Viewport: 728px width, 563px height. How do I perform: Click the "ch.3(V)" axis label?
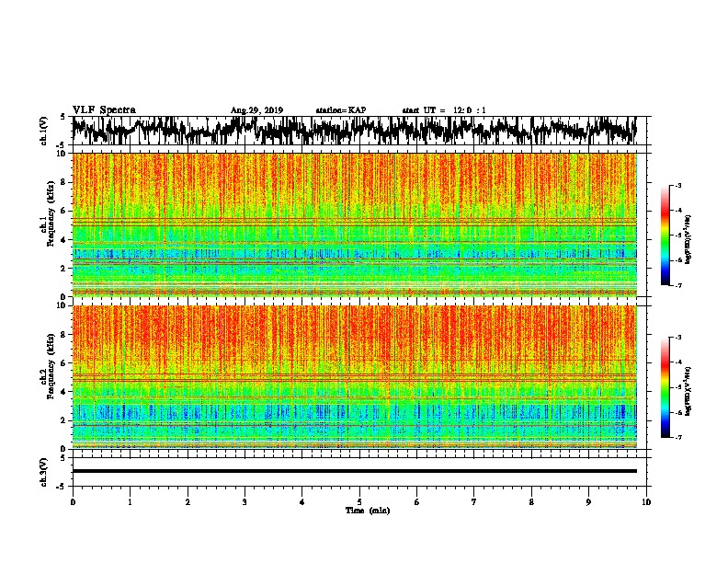pyautogui.click(x=43, y=472)
